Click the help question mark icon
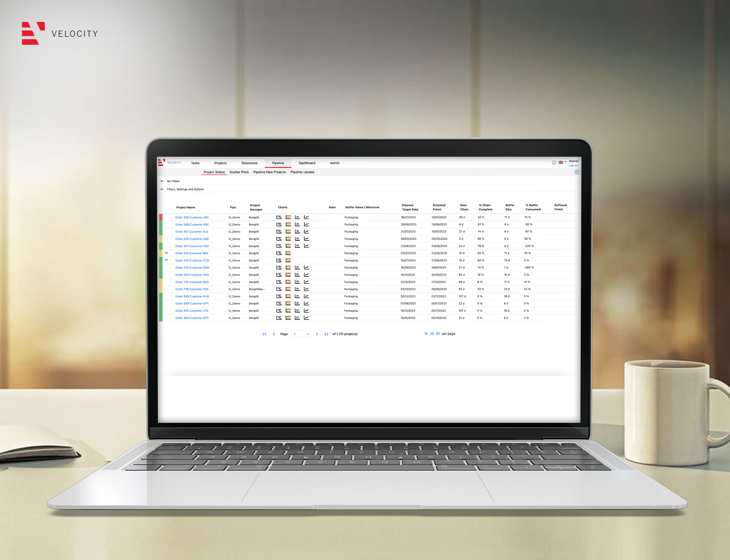Viewport: 730px width, 560px height. (576, 172)
